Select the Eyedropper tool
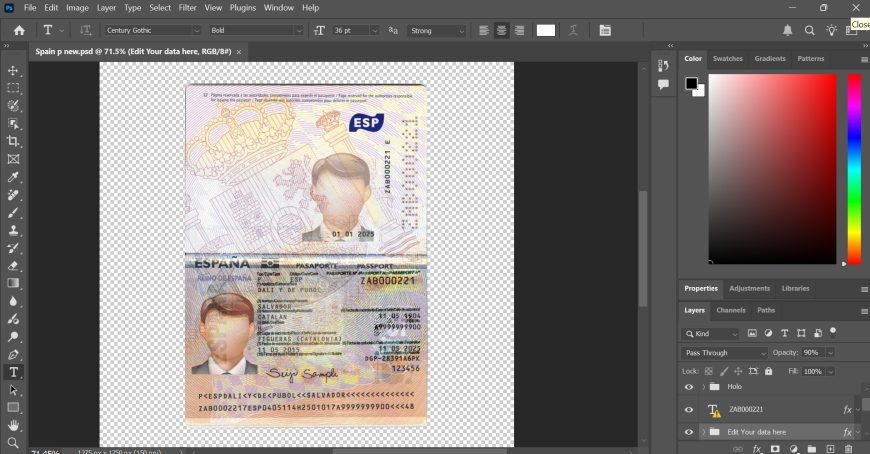 pyautogui.click(x=13, y=177)
